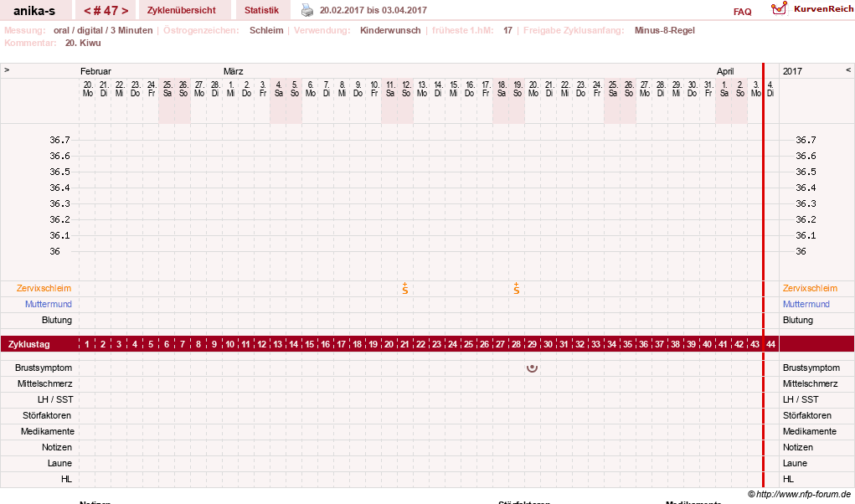This screenshot has height=504, width=855.
Task: Click the 2017 year label
Action: [x=792, y=71]
